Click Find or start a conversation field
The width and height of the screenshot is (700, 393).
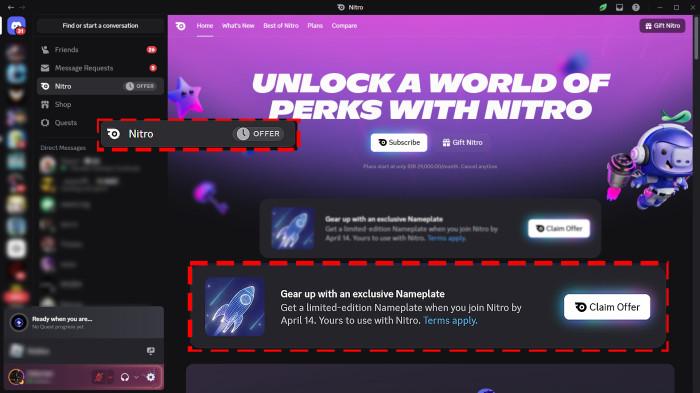pyautogui.click(x=100, y=26)
